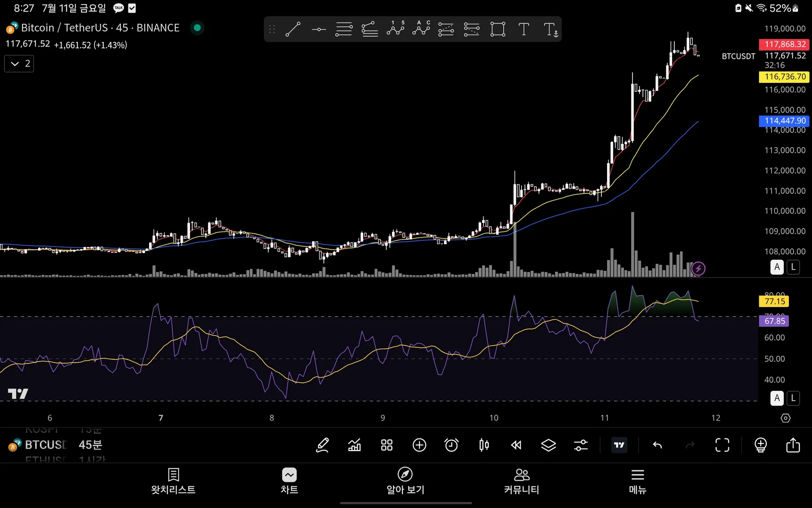
Task: Switch to the 차트 tab
Action: (x=289, y=481)
